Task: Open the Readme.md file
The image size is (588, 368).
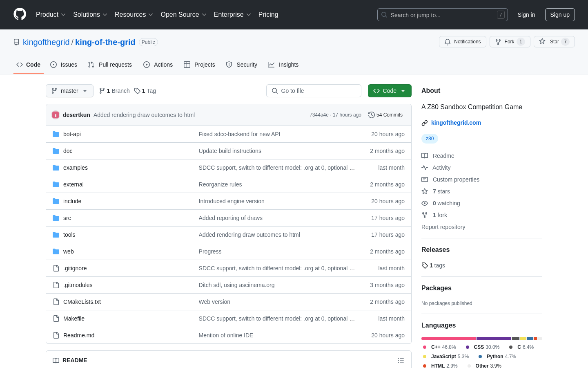Action: point(79,335)
